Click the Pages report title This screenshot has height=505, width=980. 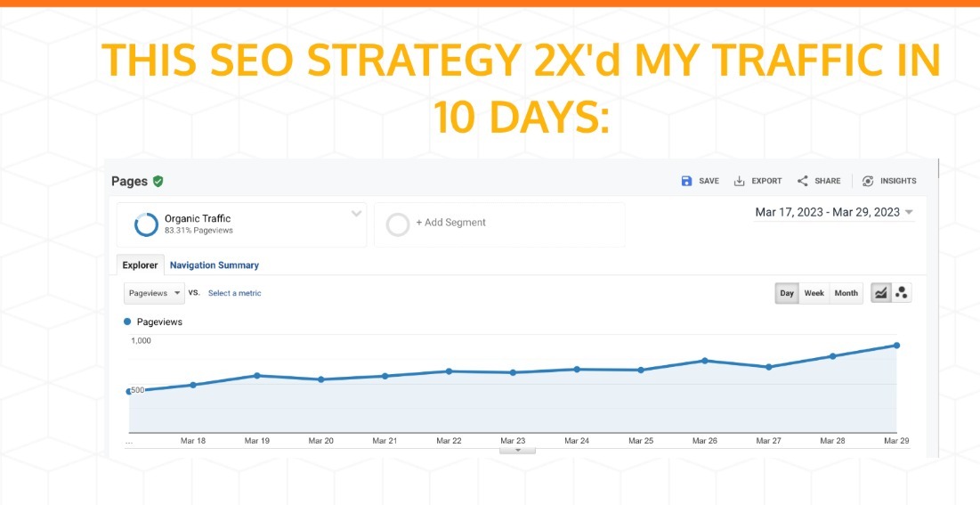pyautogui.click(x=129, y=182)
